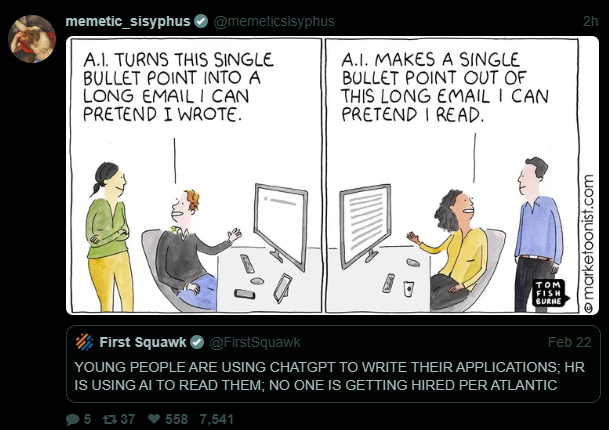Click the verified badge beside memetic_sisyphus

[201, 21]
